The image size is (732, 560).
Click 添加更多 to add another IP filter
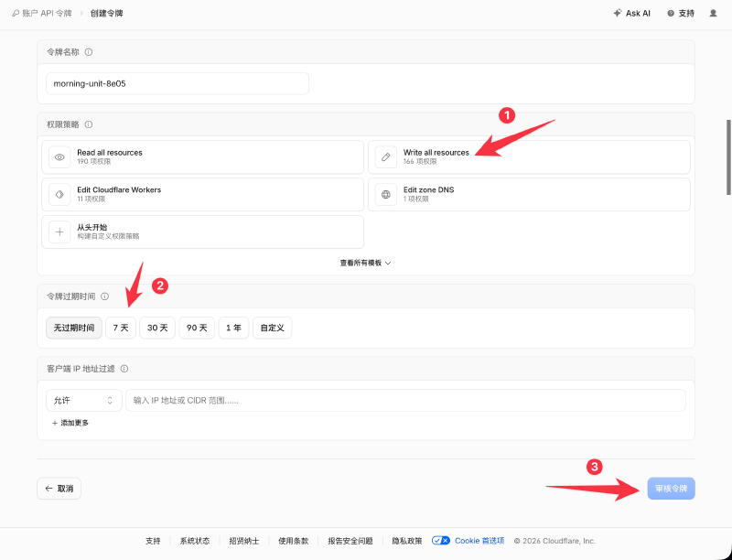[x=70, y=423]
